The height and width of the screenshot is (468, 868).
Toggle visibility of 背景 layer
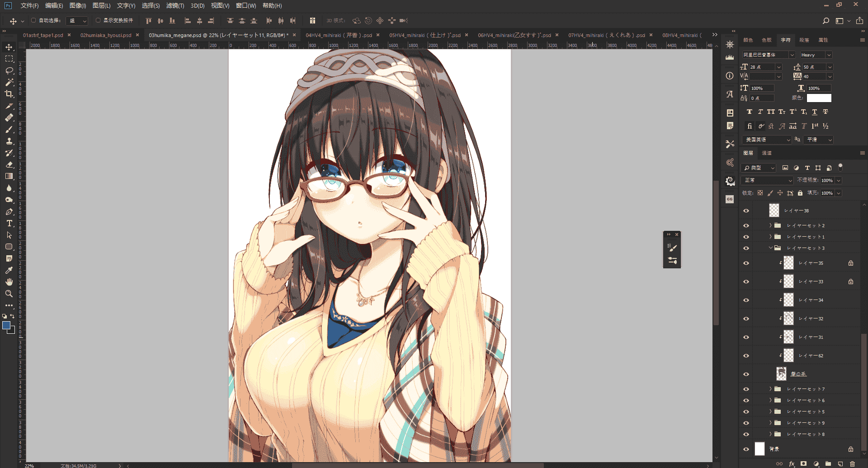[x=746, y=449]
